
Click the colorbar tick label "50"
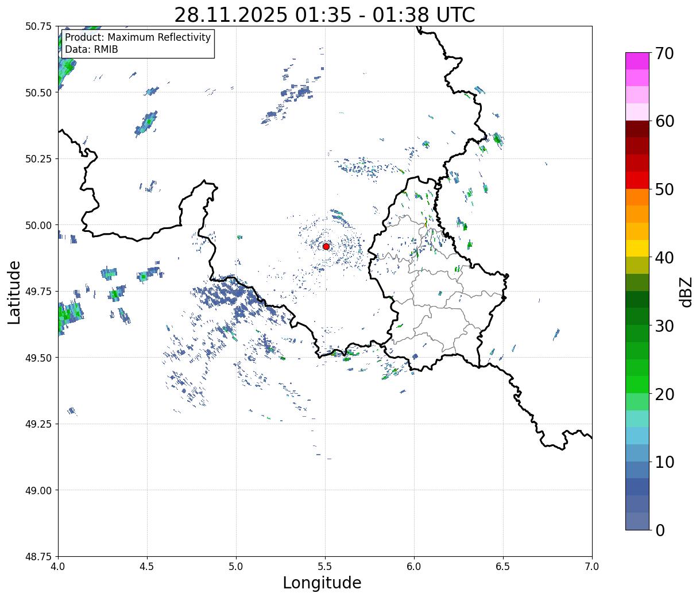[664, 189]
